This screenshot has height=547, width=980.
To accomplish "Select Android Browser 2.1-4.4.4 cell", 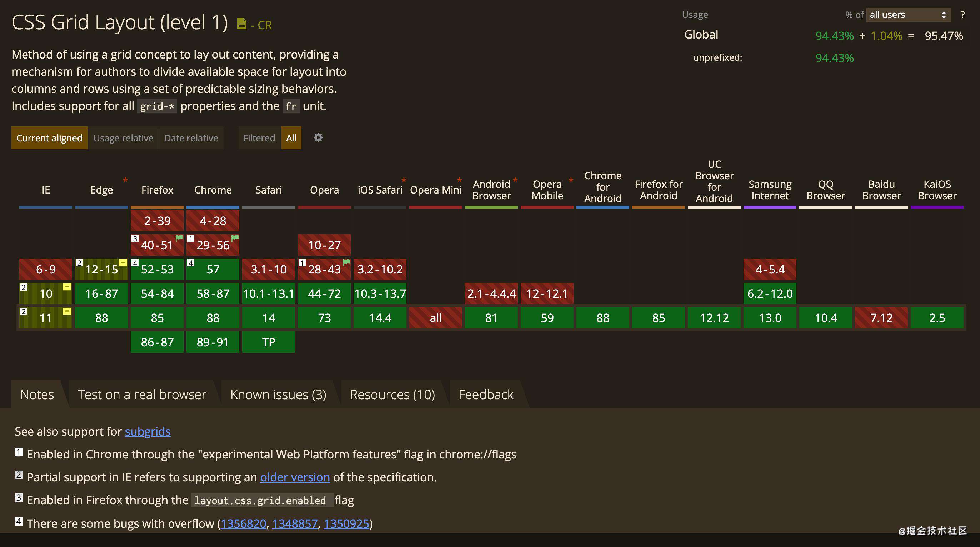I will click(x=491, y=293).
